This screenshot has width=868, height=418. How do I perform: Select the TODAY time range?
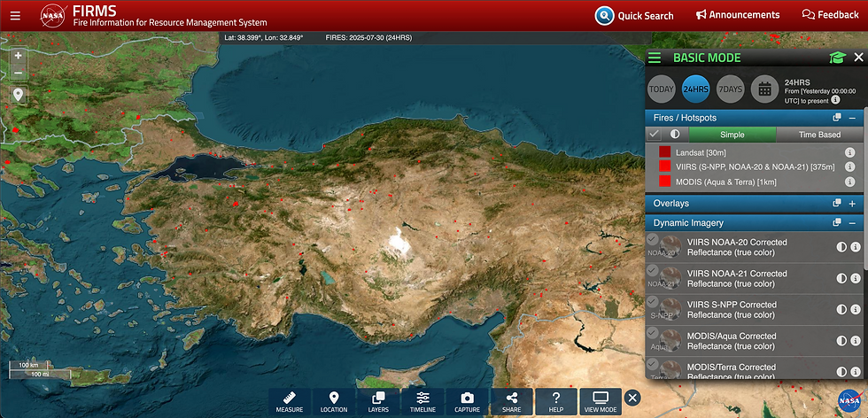(x=662, y=89)
